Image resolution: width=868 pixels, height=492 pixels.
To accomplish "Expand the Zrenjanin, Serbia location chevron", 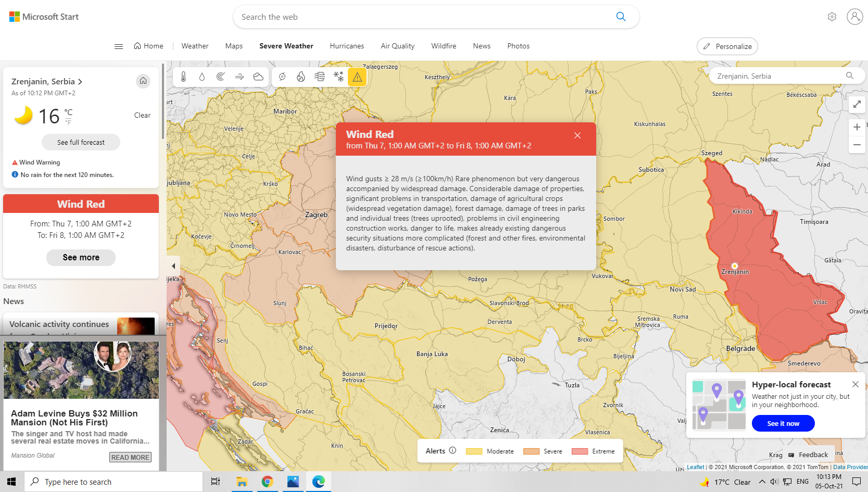I will click(x=80, y=82).
